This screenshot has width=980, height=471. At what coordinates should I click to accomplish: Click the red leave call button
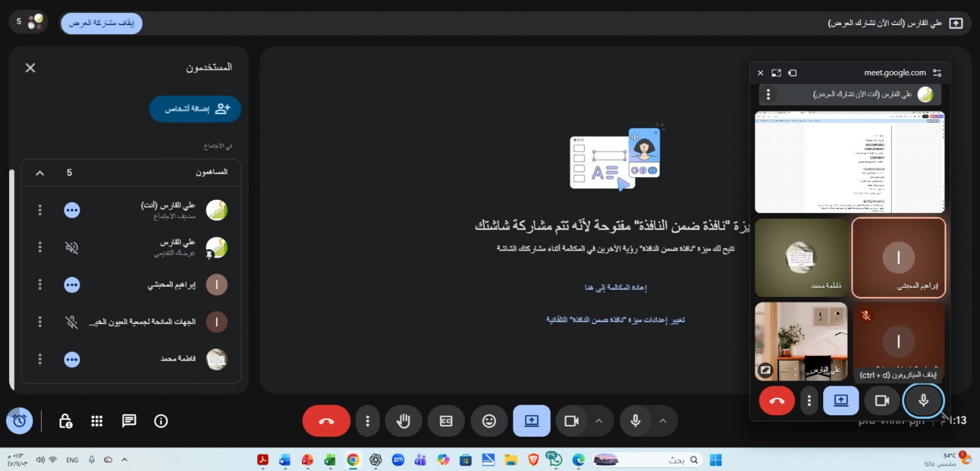coord(326,421)
